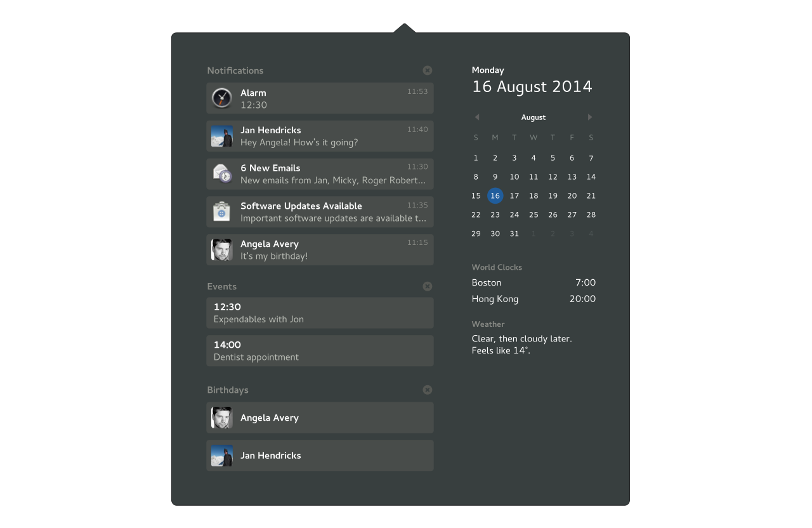Select day 10 in calendar
The width and height of the screenshot is (812, 528).
click(514, 177)
